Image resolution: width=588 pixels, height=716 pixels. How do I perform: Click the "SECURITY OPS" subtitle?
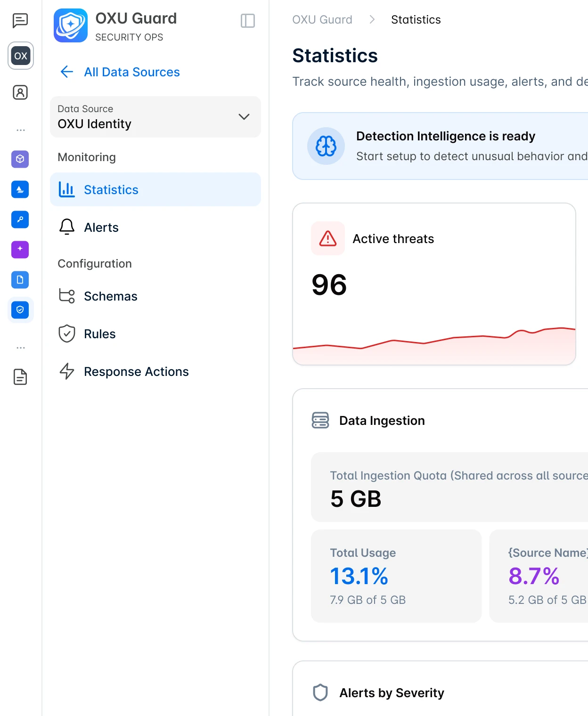click(129, 37)
